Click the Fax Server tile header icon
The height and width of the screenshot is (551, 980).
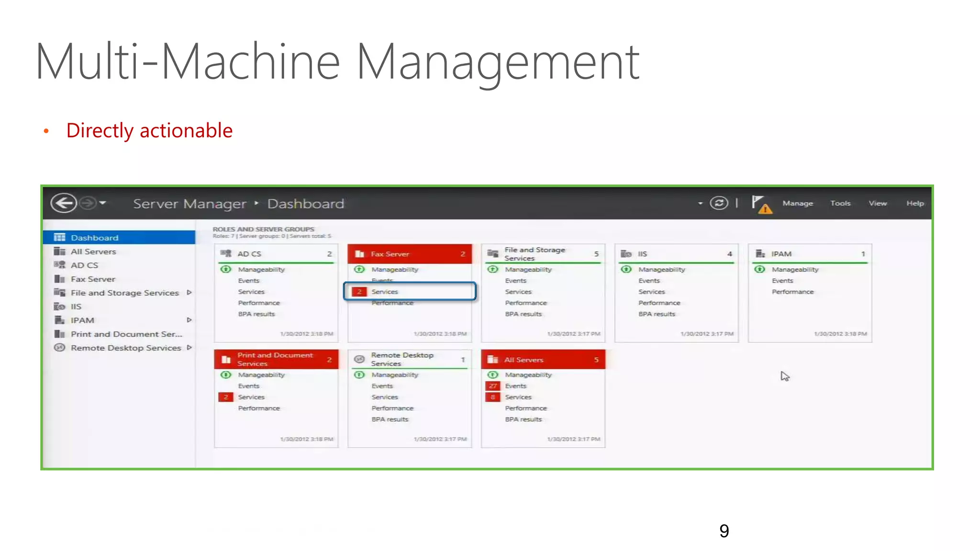click(x=360, y=254)
